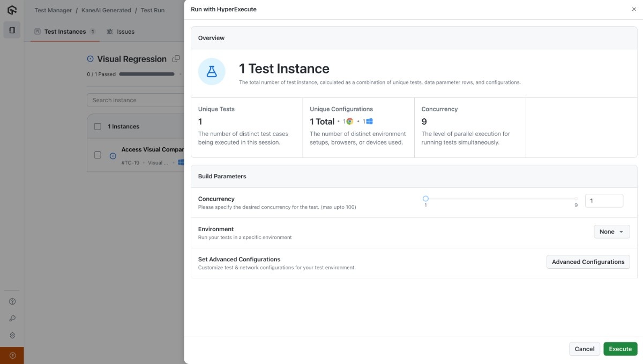Click the flask icon in the Overview section
Viewport: 643px width, 364px height.
click(212, 71)
